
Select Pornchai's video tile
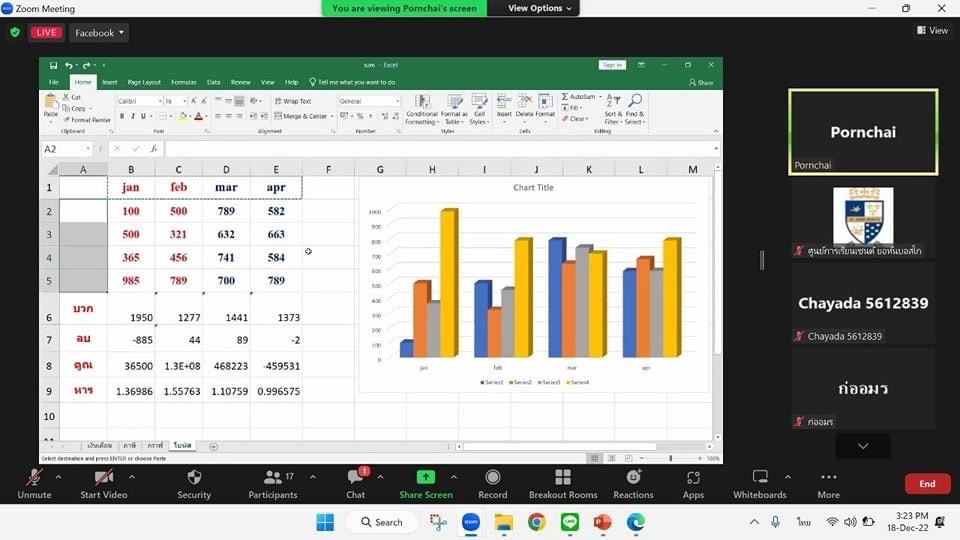[x=862, y=132]
